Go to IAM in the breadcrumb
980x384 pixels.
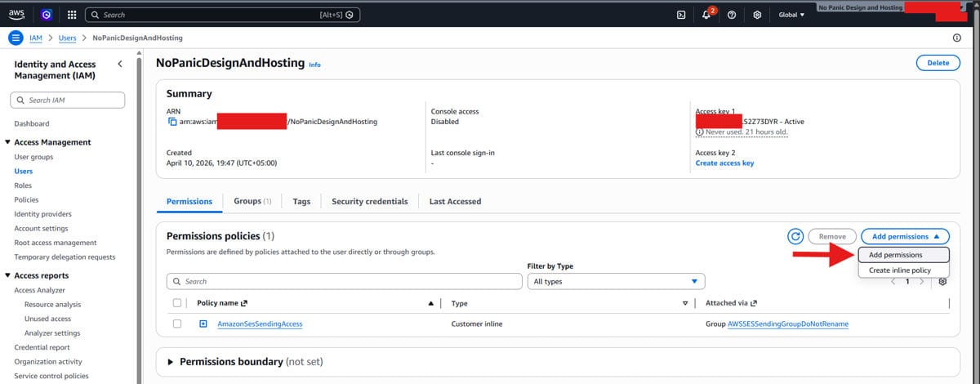(36, 38)
